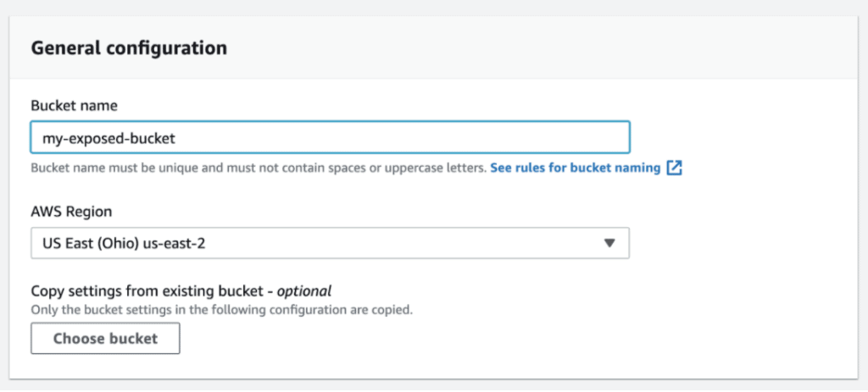Click the bucket name uniqueness hint text
Viewport: 868px width, 392px height.
(259, 168)
